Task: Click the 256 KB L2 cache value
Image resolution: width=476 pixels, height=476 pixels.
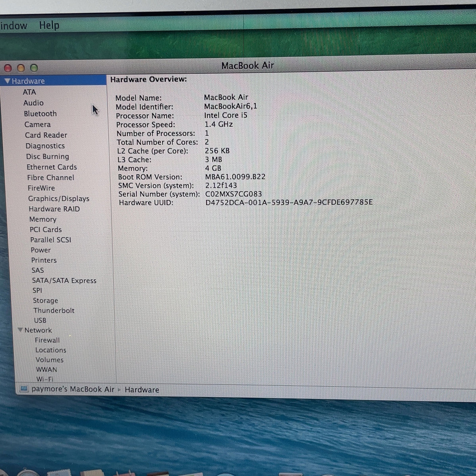Action: coord(217,151)
